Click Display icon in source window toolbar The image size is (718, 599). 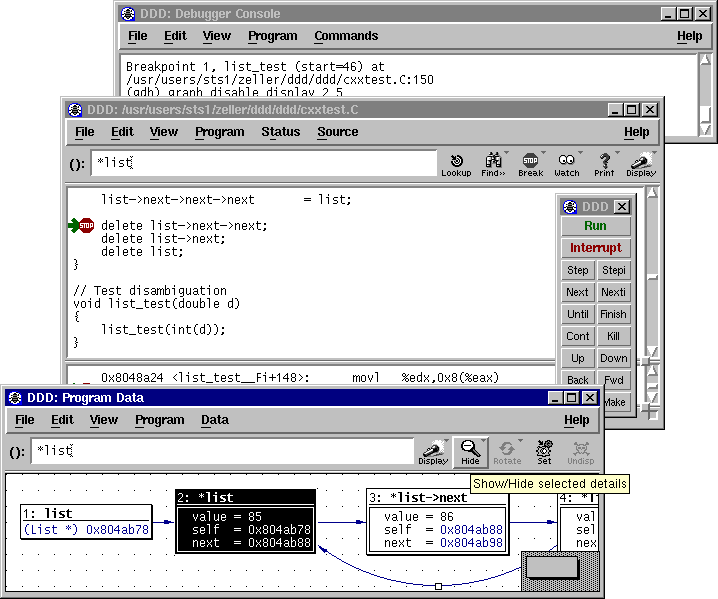pos(641,164)
